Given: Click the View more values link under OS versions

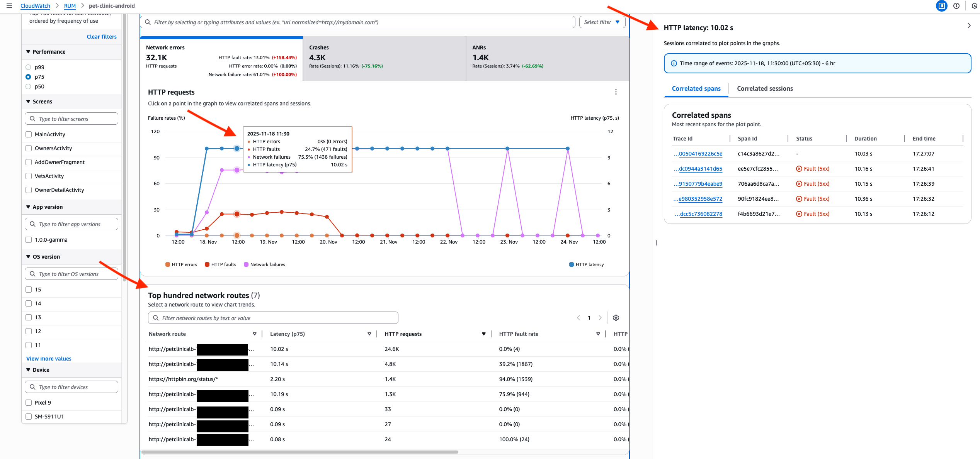Looking at the screenshot, I should pyautogui.click(x=48, y=358).
